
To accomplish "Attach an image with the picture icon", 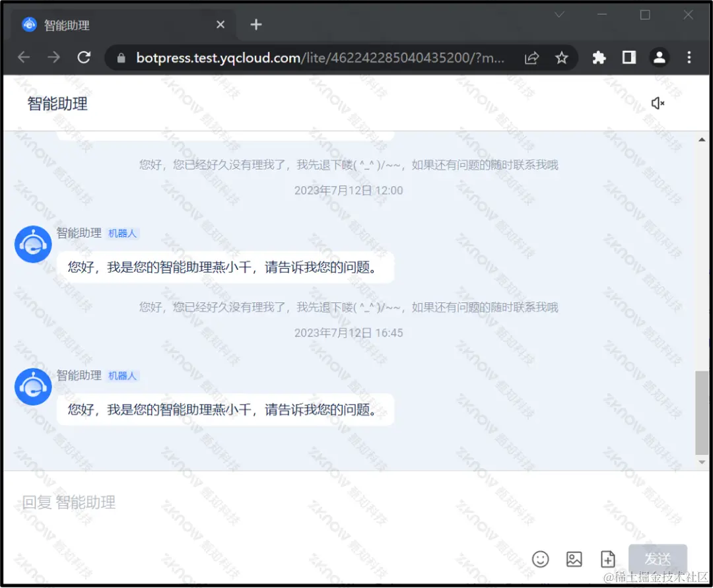I will [x=574, y=559].
